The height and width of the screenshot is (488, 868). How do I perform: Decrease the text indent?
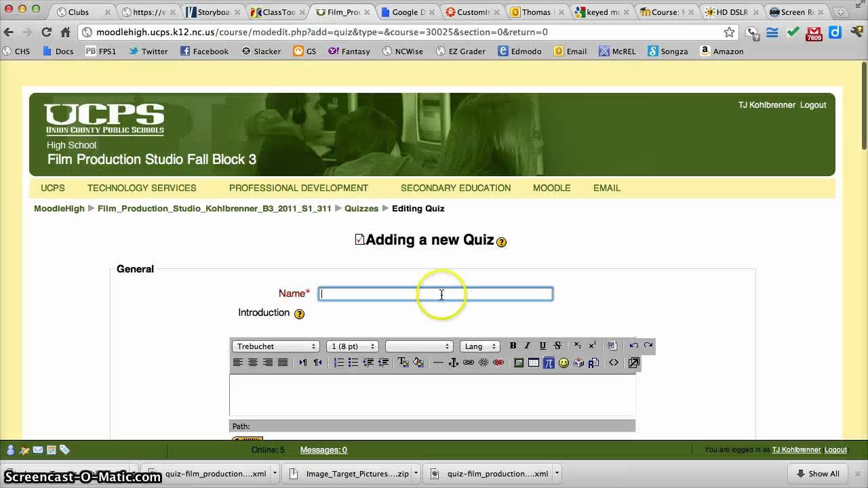(368, 363)
